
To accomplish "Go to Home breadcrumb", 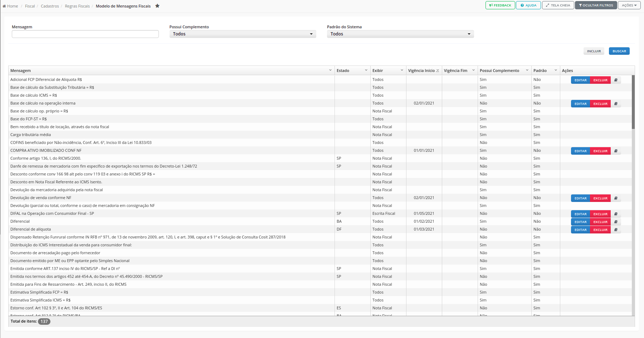I will 10,6.
